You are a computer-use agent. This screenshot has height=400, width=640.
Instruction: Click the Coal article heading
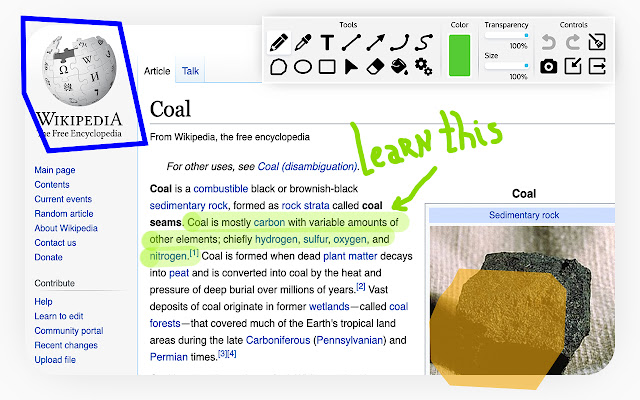170,109
